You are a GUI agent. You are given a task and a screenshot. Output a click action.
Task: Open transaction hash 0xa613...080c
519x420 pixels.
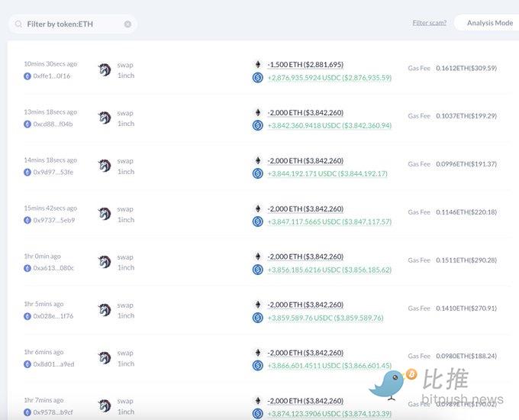coord(53,268)
